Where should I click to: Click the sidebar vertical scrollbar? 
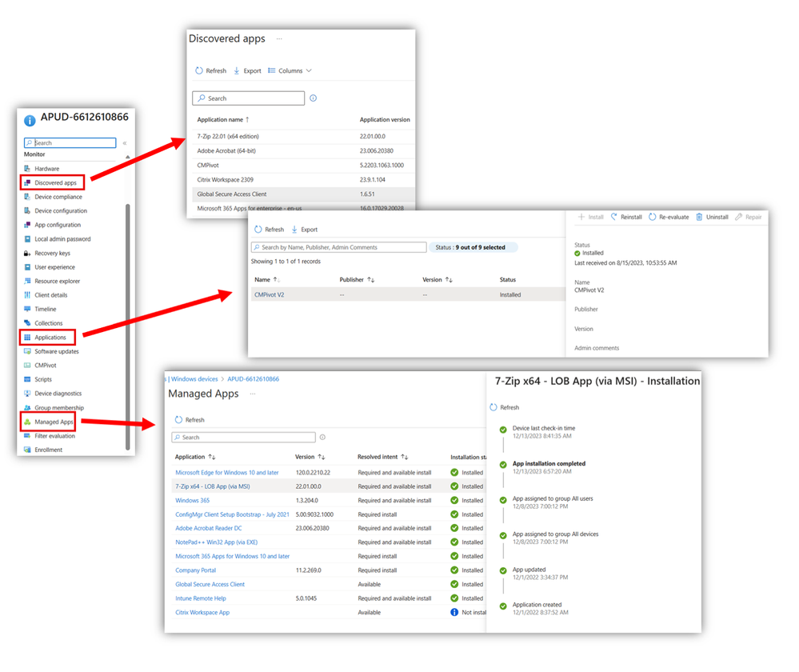click(127, 326)
